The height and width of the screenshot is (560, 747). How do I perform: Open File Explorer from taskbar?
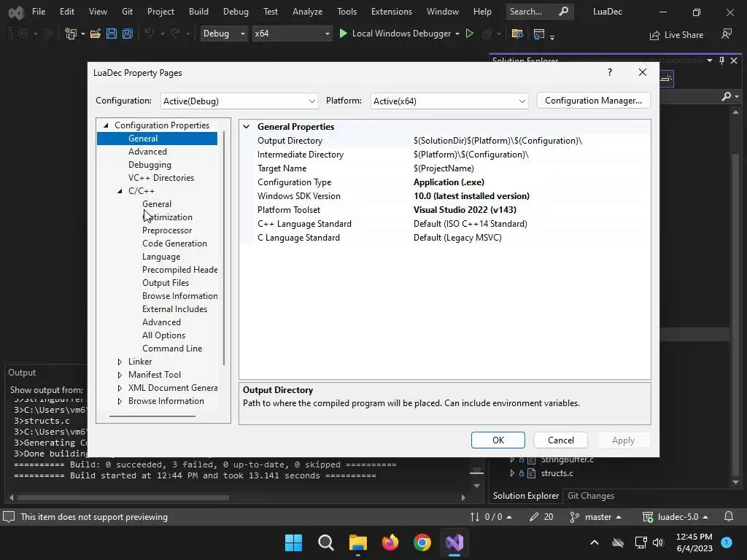pyautogui.click(x=357, y=542)
